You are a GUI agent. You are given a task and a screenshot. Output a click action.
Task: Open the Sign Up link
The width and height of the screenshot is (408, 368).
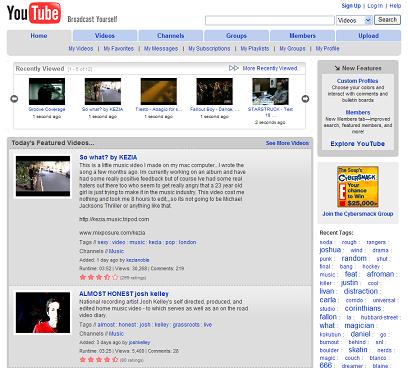(351, 6)
